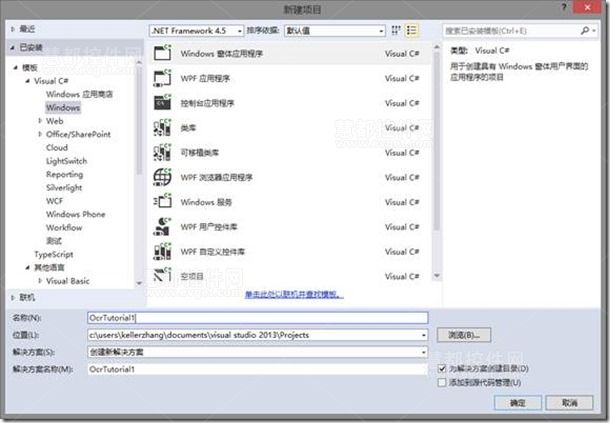The width and height of the screenshot is (610, 423).
Task: Collapse the 其他语言 tree node
Action: click(x=28, y=267)
